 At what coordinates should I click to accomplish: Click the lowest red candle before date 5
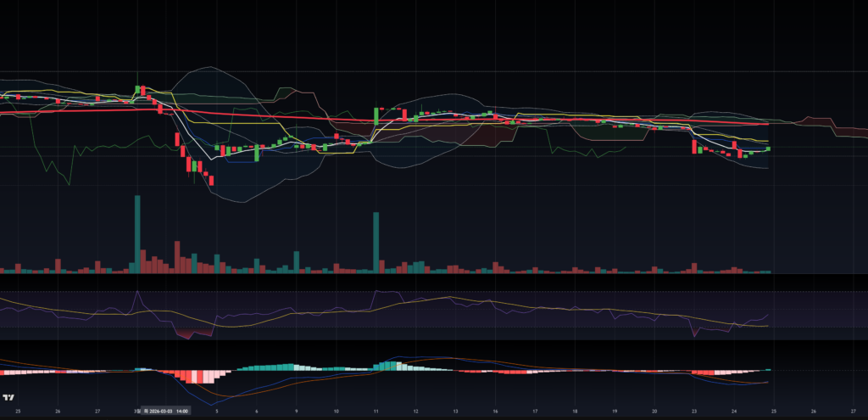coord(211,180)
